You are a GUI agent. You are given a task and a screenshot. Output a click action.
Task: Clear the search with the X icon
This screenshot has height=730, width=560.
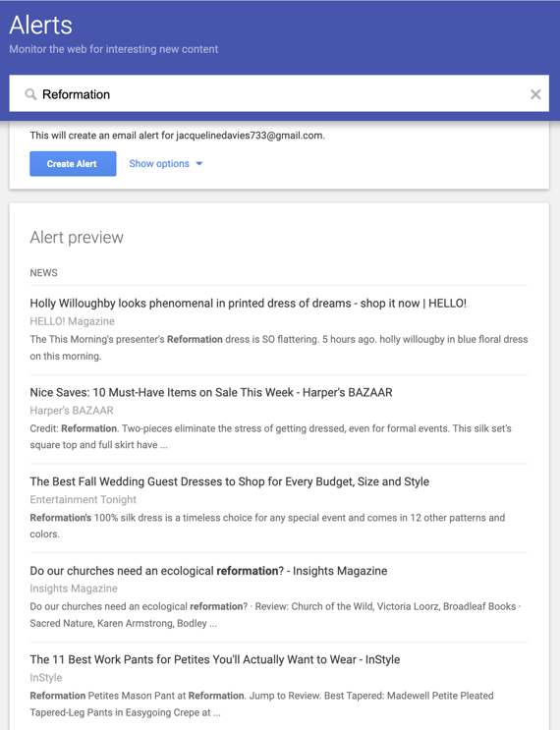(535, 94)
